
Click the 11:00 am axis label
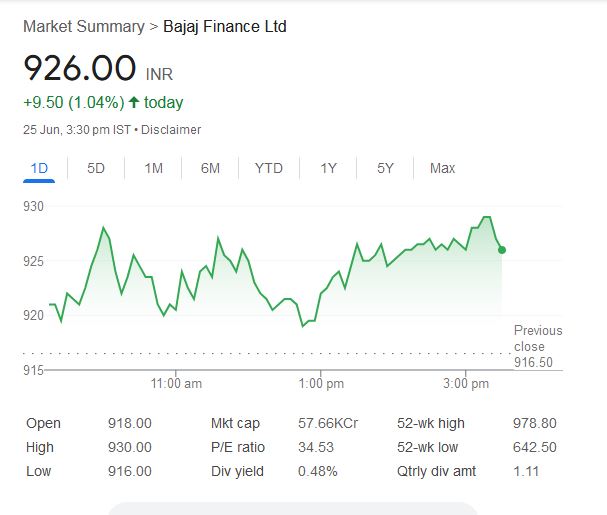click(176, 383)
